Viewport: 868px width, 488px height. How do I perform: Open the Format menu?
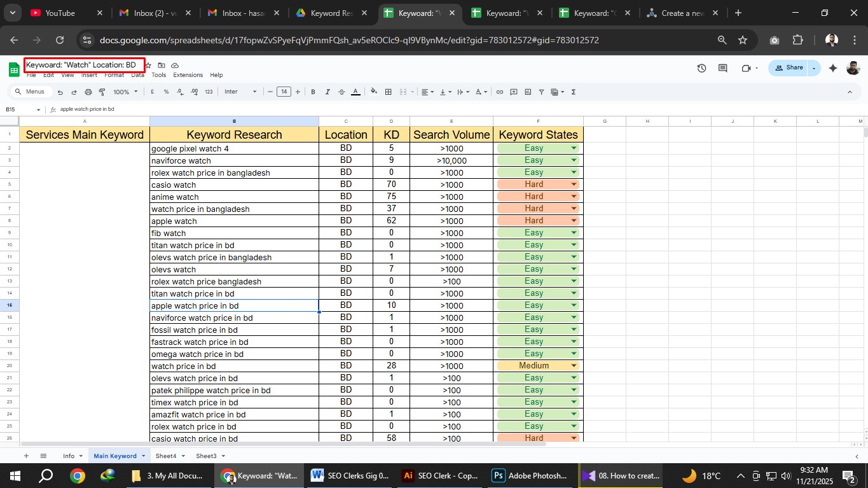[x=114, y=74]
